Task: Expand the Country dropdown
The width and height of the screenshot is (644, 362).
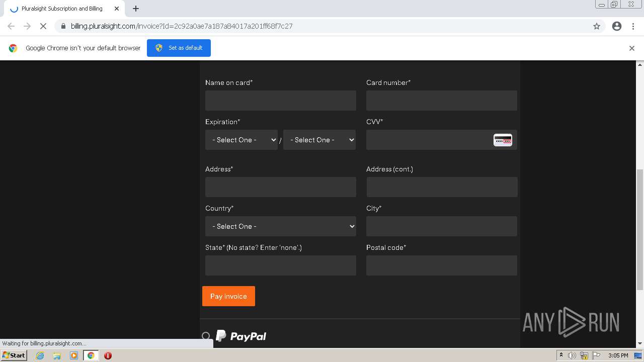Action: click(x=281, y=226)
